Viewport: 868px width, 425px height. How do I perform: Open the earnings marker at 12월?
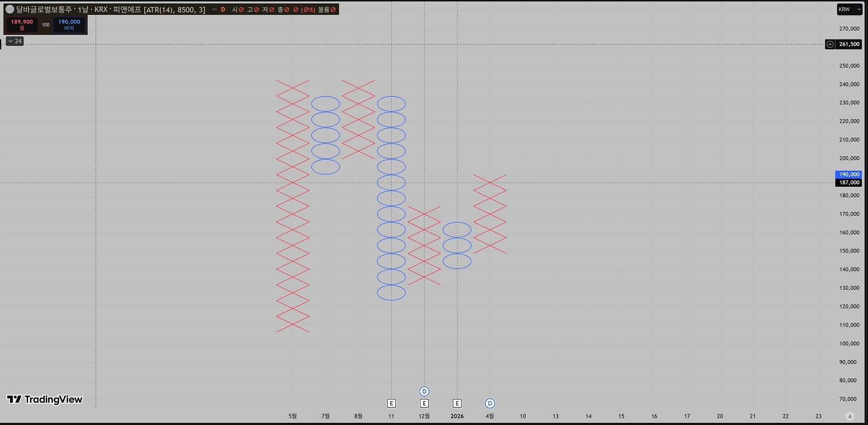424,403
